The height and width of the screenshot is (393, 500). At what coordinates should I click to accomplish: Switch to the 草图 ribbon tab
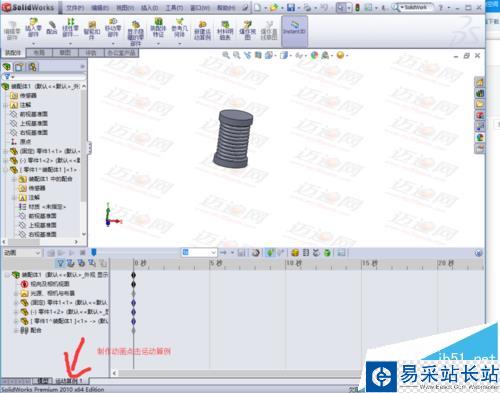click(x=65, y=53)
